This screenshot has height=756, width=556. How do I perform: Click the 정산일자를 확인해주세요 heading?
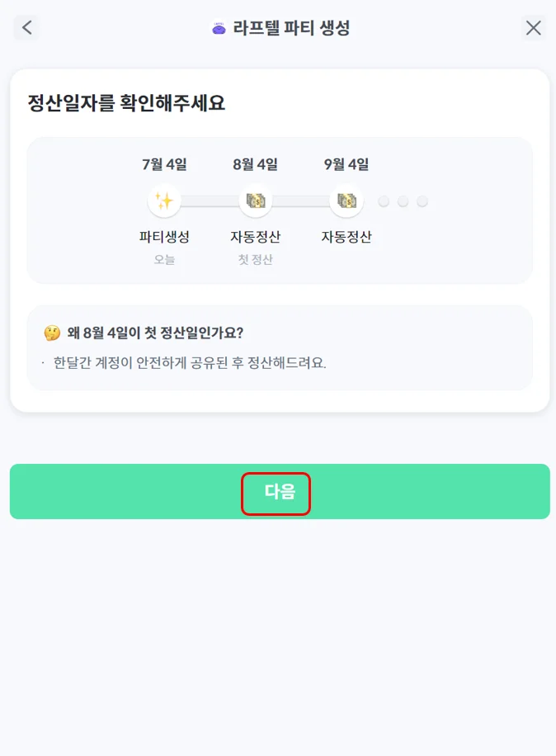point(126,103)
